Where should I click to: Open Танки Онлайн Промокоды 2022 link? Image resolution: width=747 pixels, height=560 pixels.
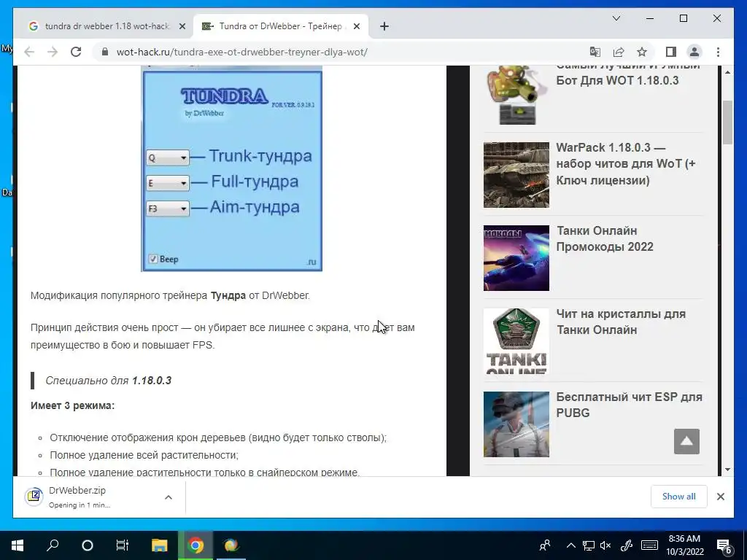(605, 238)
